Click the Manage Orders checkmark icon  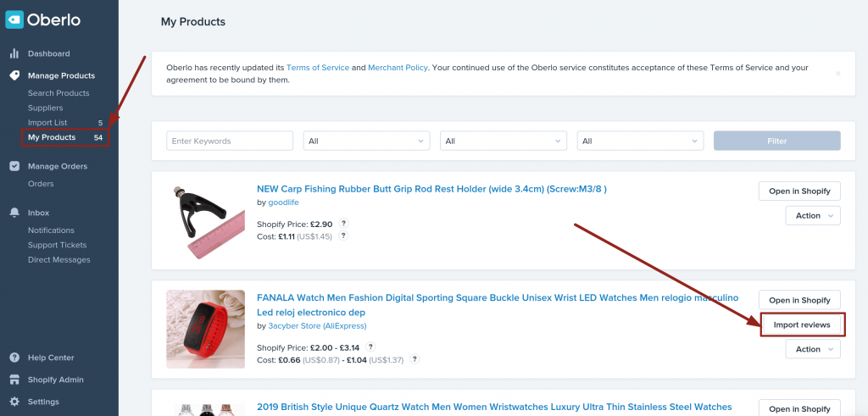pyautogui.click(x=14, y=166)
